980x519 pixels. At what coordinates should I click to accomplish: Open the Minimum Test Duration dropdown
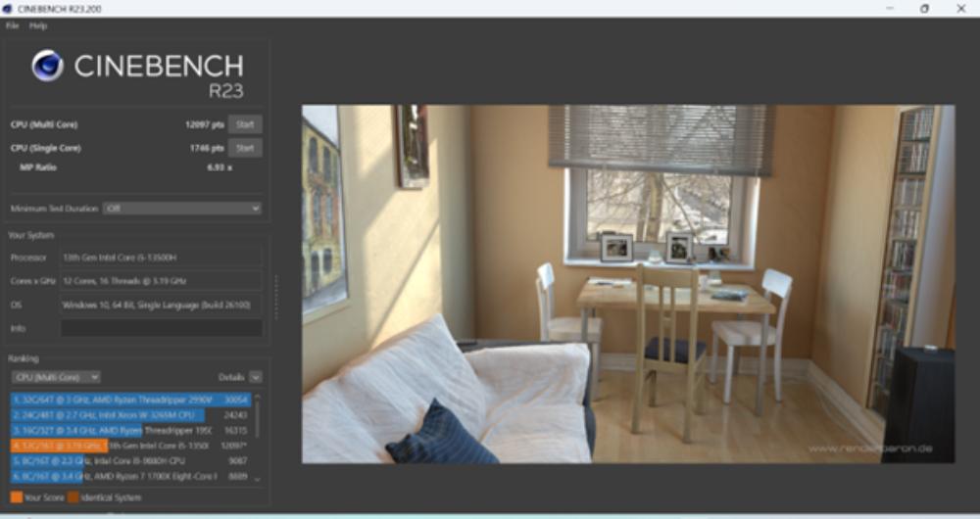pyautogui.click(x=182, y=209)
